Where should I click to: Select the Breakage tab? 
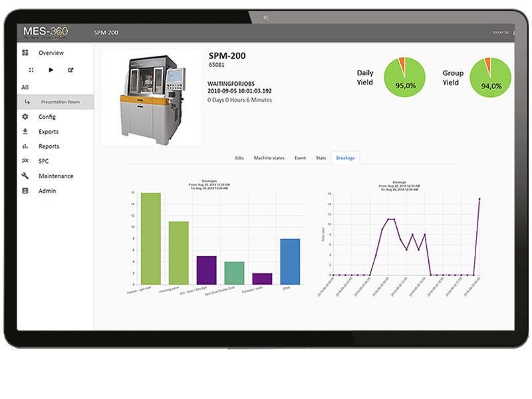point(345,158)
